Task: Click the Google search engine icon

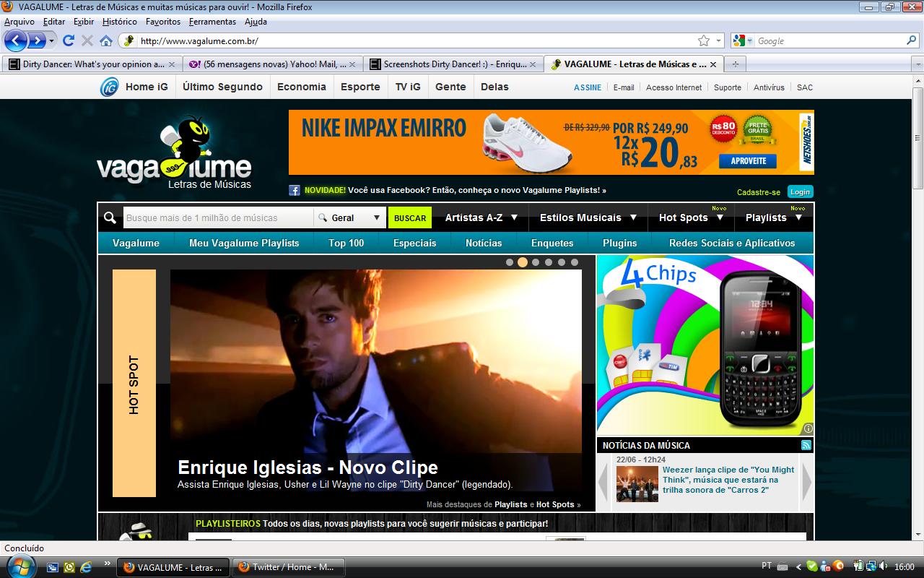Action: tap(739, 40)
